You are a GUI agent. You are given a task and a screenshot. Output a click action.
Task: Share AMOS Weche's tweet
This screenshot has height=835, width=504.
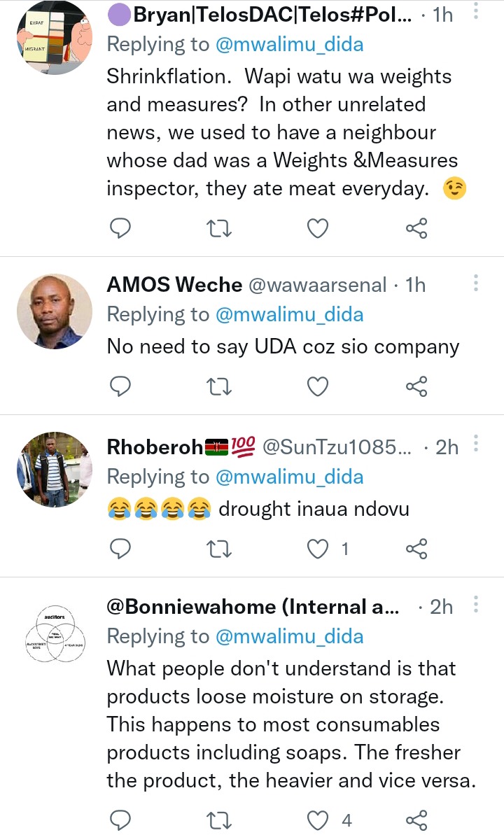(x=416, y=386)
